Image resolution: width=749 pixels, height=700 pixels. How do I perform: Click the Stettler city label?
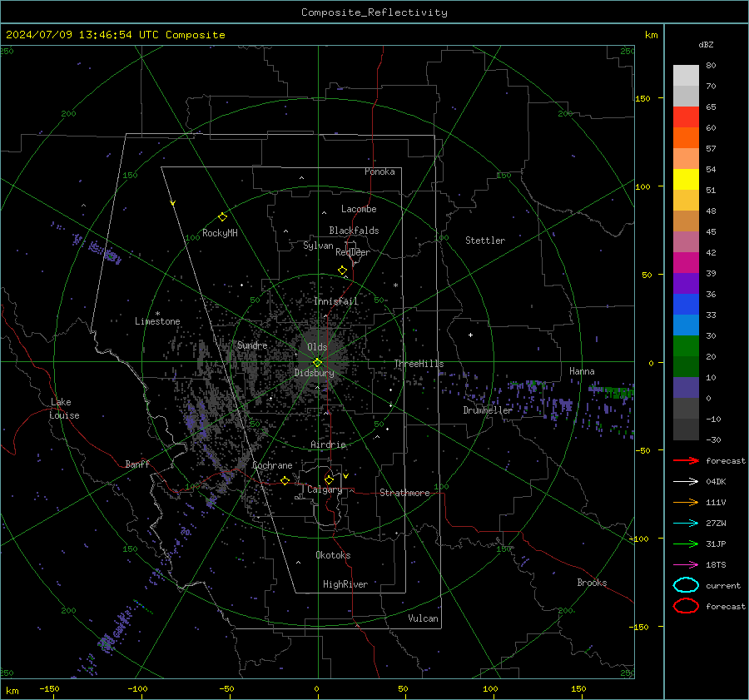click(485, 241)
